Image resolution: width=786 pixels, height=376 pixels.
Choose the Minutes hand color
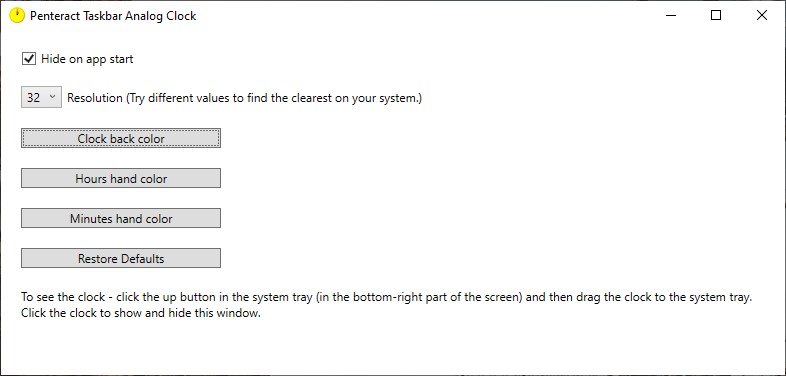121,219
